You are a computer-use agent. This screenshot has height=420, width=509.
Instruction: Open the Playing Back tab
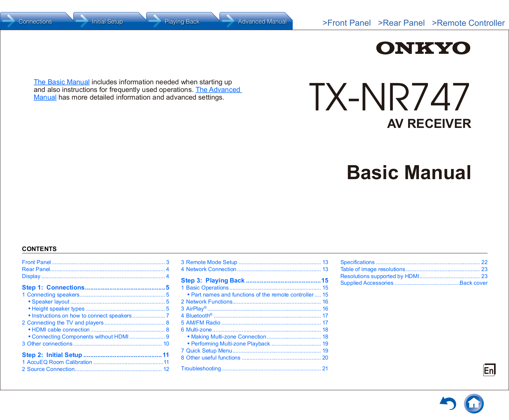click(x=182, y=21)
